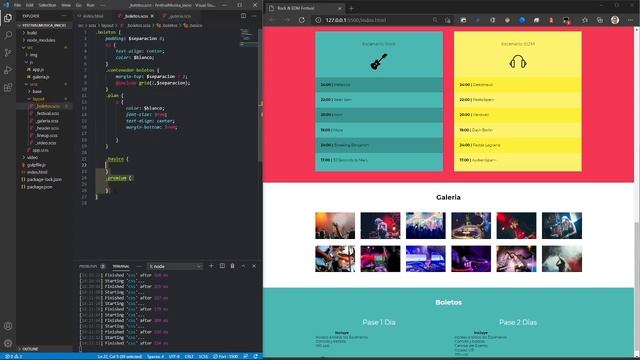Open the Run and Debug view
The width and height of the screenshot is (640, 360).
point(8,70)
